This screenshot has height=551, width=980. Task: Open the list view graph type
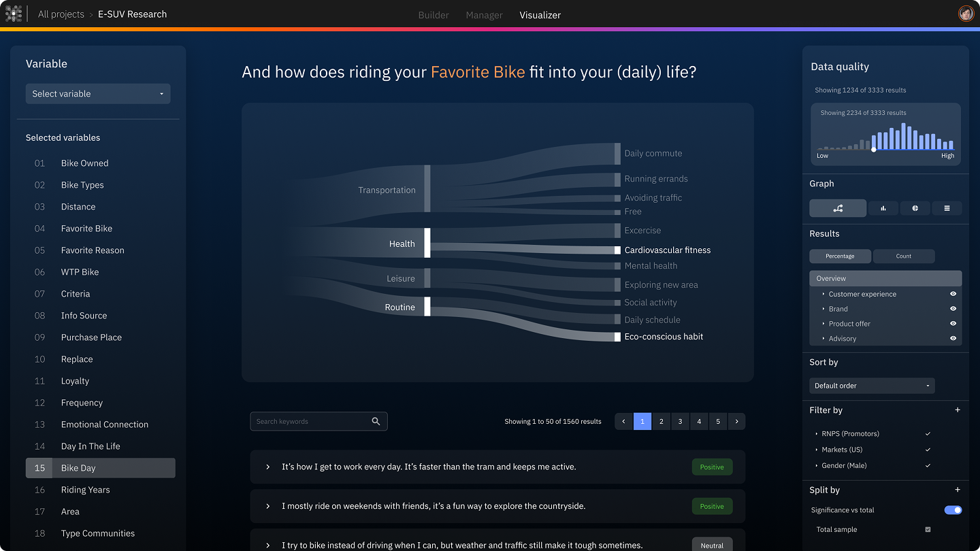[947, 207]
